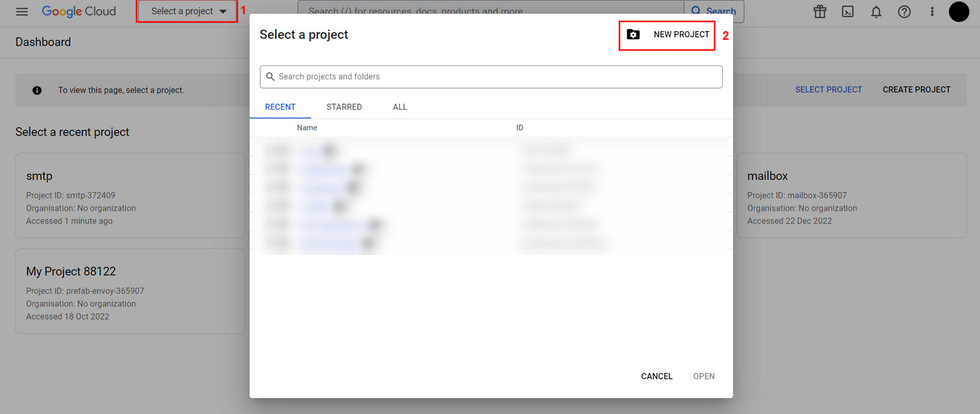Open the three-dot settings menu
980x414 pixels.
[932, 12]
